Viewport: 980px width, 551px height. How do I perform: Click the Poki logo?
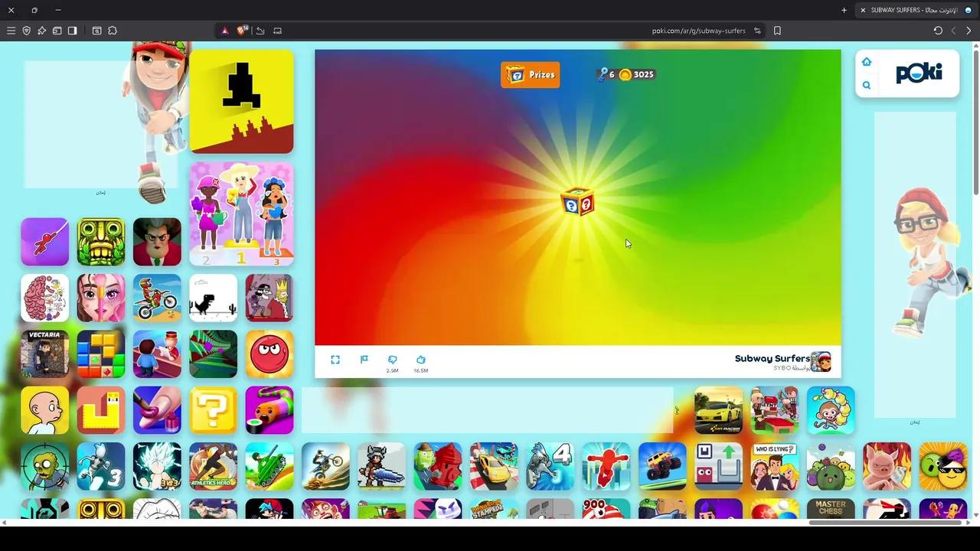pos(919,73)
